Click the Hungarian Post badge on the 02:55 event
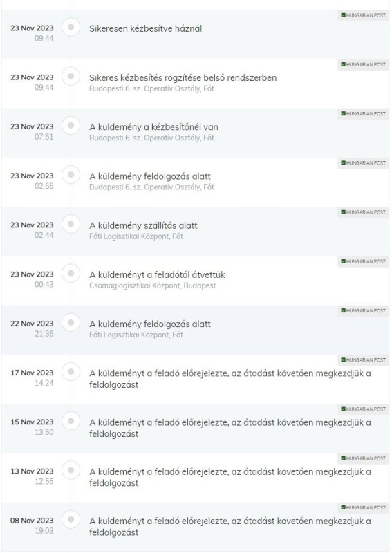The width and height of the screenshot is (392, 553). coord(363,163)
